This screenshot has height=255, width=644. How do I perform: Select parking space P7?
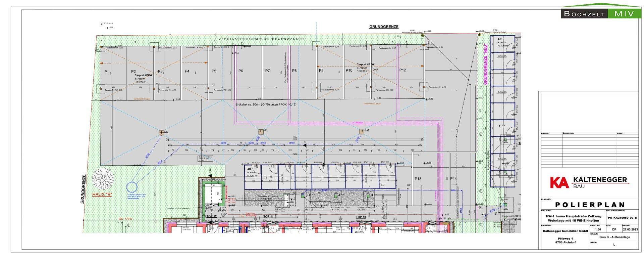[x=267, y=71]
